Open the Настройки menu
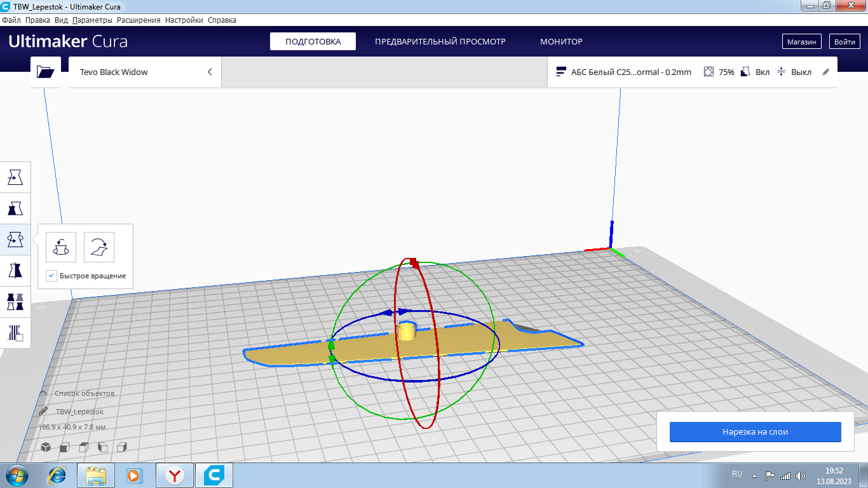The image size is (868, 488). pos(184,20)
